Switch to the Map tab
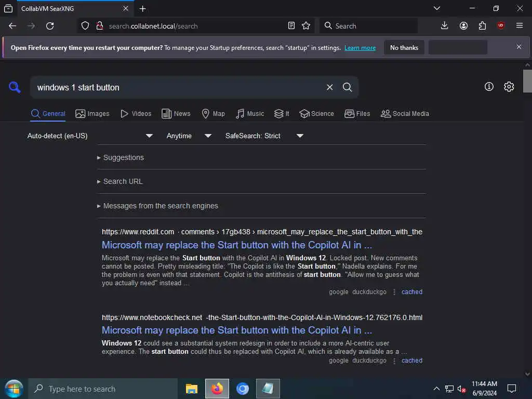 (x=213, y=114)
